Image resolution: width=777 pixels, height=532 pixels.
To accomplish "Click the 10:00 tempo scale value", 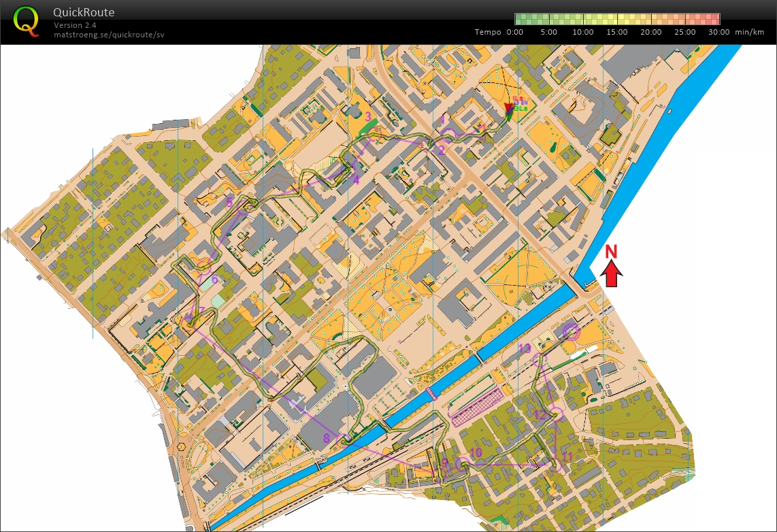I will pos(582,32).
